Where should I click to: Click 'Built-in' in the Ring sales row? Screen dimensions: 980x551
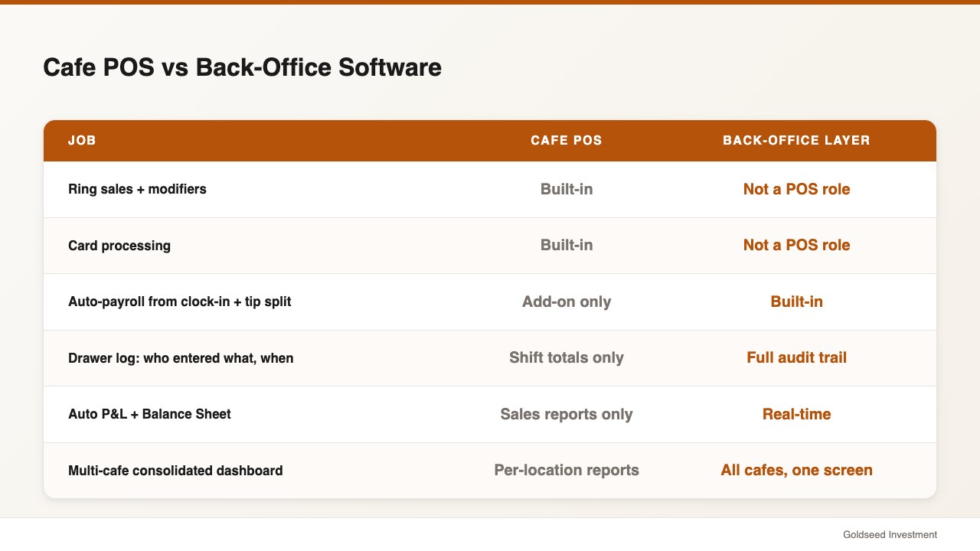[567, 189]
